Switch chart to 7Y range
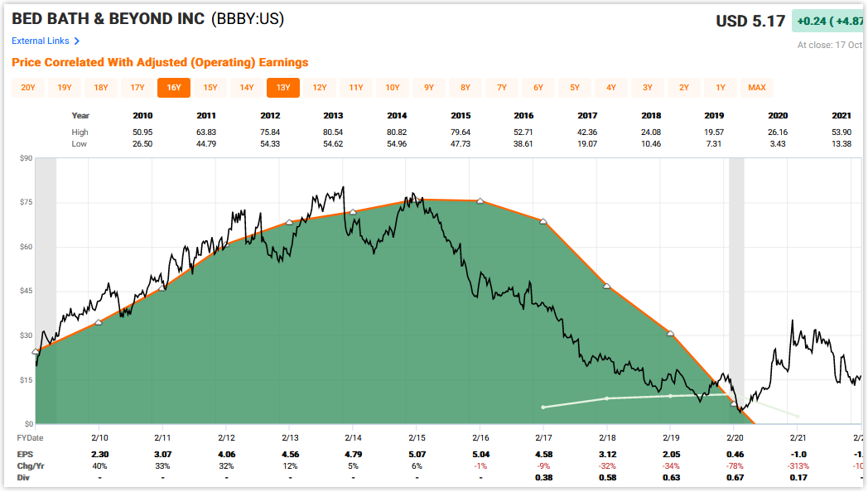This screenshot has height=492, width=868. tap(502, 88)
